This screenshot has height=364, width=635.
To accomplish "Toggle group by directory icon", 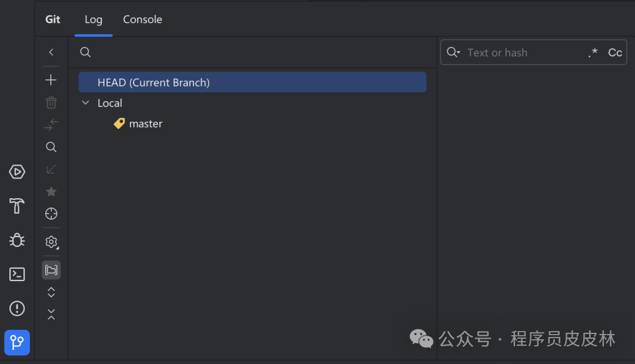I will pos(51,270).
